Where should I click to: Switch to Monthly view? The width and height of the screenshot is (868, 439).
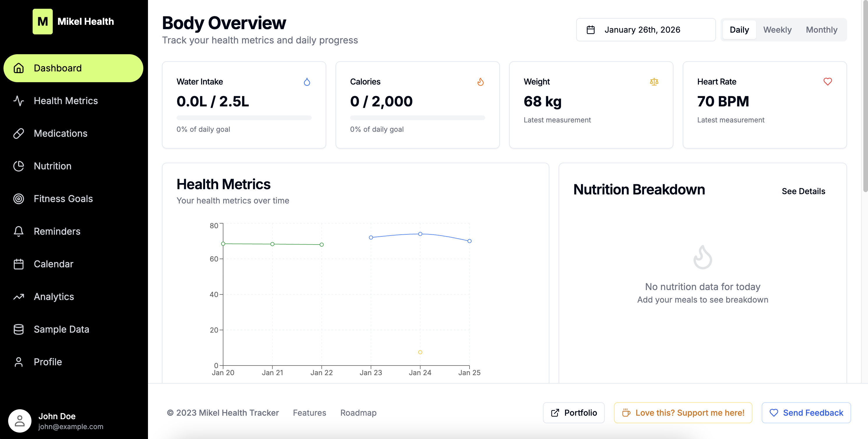[821, 30]
